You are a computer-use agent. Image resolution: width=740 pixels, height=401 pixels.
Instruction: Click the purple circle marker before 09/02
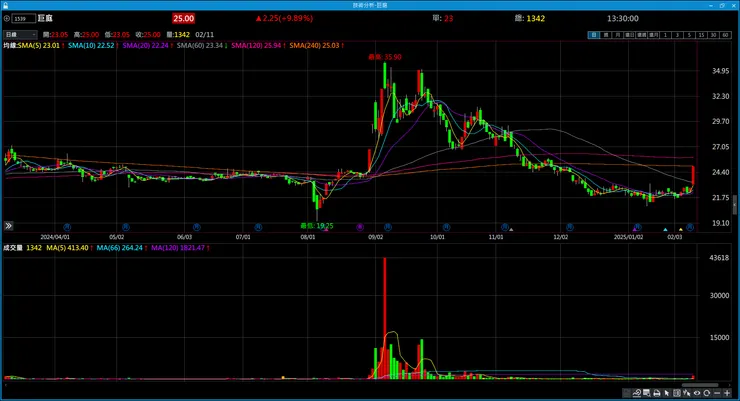click(360, 227)
